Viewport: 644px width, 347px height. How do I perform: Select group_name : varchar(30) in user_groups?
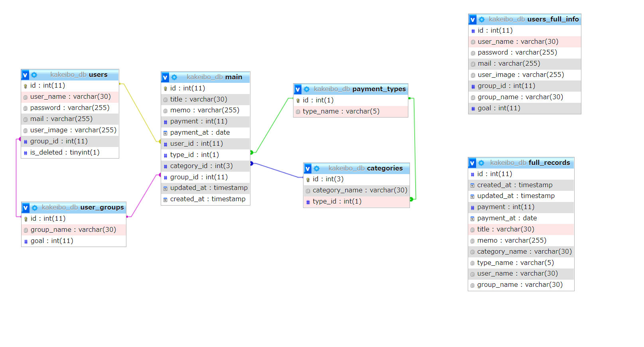(74, 229)
